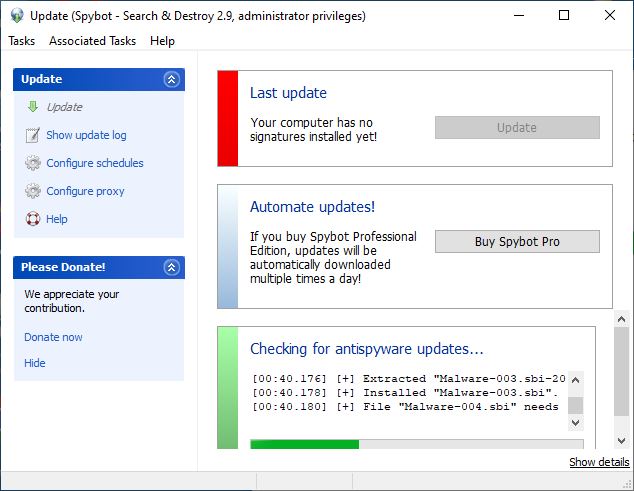
Task: Click log line Extracted "Malware-003.sbi-20
Action: (x=409, y=379)
